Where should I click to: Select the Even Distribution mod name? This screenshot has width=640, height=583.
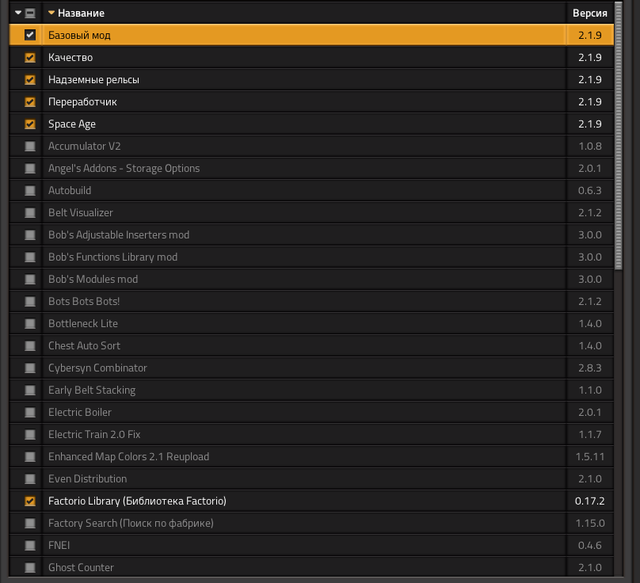(x=87, y=479)
